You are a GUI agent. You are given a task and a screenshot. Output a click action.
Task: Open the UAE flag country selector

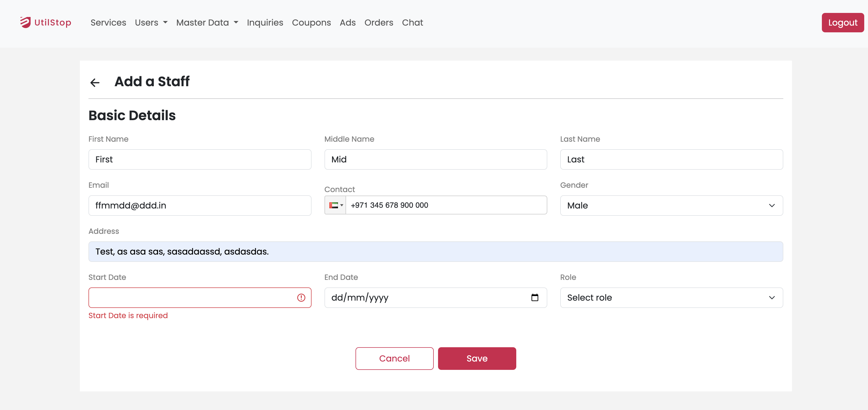335,205
